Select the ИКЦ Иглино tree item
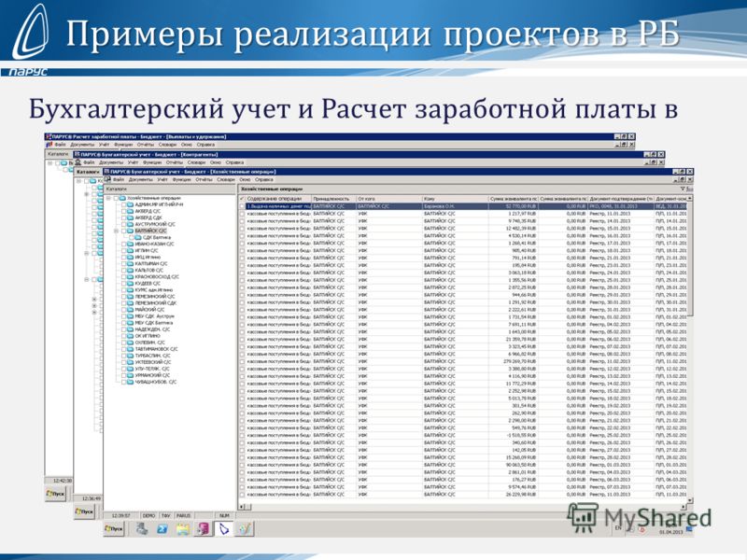The image size is (747, 560). 148,258
